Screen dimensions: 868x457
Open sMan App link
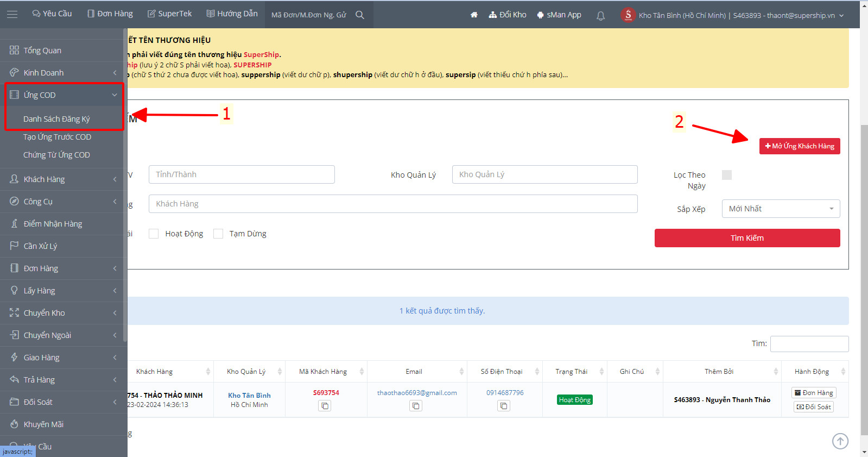559,15
